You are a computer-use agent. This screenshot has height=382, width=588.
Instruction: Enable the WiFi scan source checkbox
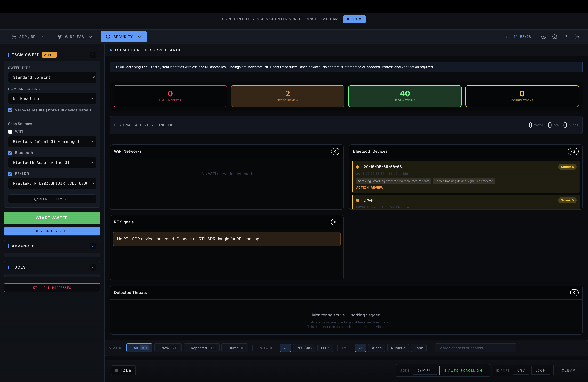tap(10, 132)
